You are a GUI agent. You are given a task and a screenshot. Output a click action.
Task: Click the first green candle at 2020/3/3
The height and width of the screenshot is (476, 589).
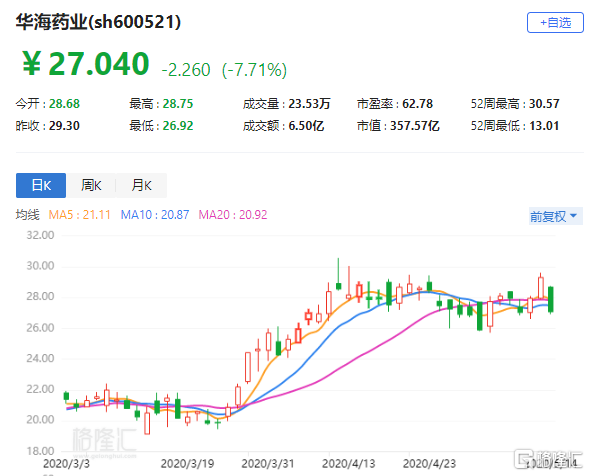coord(66,396)
